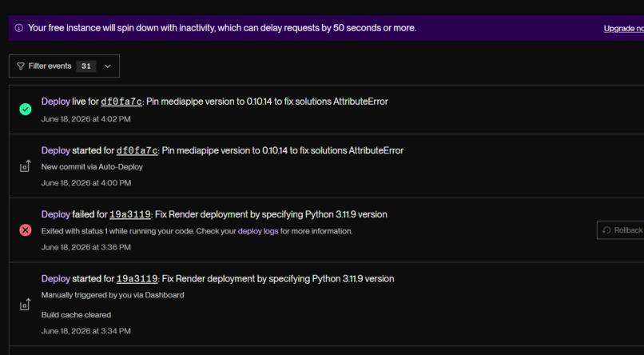Click the rollback arrow icon

tap(606, 230)
